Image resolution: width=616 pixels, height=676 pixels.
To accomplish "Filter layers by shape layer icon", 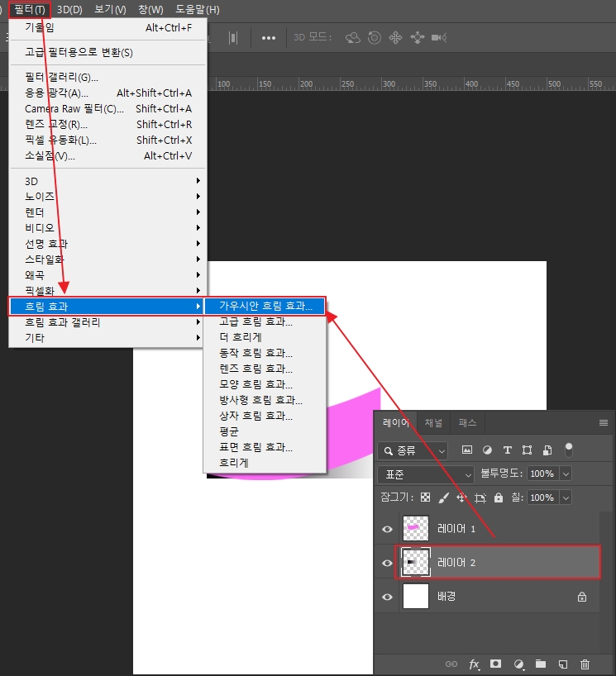I will pyautogui.click(x=528, y=450).
